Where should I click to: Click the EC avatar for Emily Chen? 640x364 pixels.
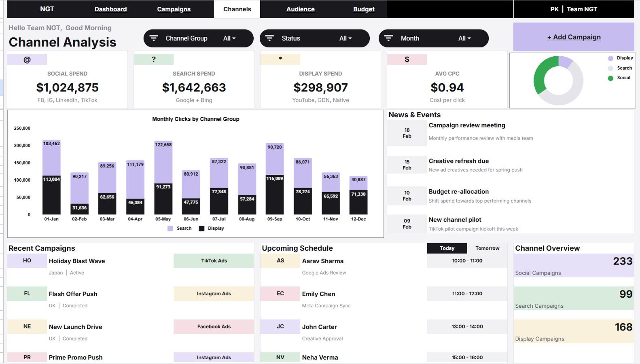pyautogui.click(x=280, y=294)
